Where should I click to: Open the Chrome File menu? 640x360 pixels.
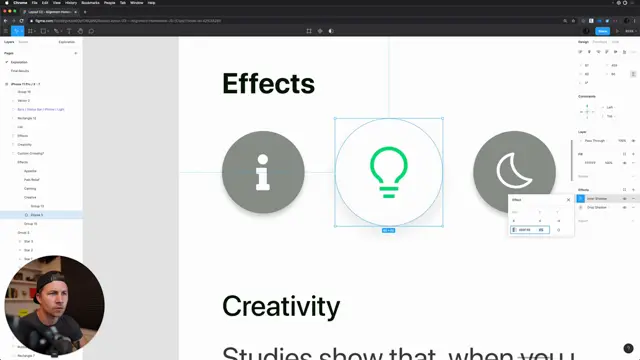[x=35, y=3]
